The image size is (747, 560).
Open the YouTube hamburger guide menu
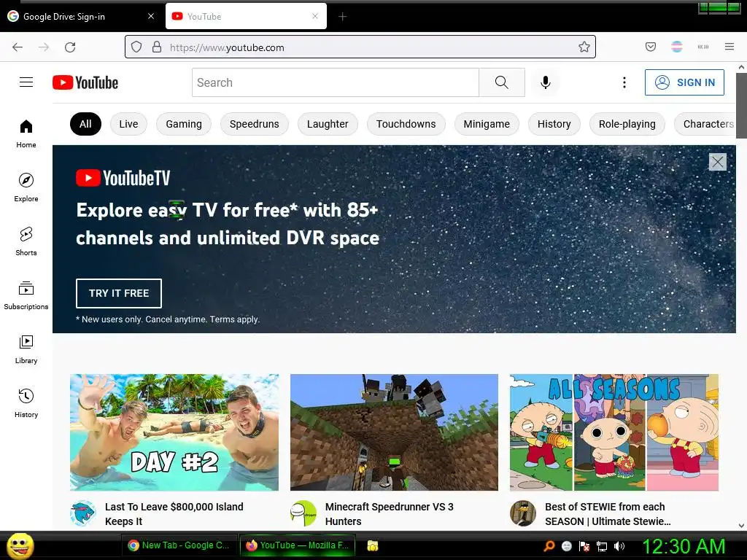click(26, 82)
